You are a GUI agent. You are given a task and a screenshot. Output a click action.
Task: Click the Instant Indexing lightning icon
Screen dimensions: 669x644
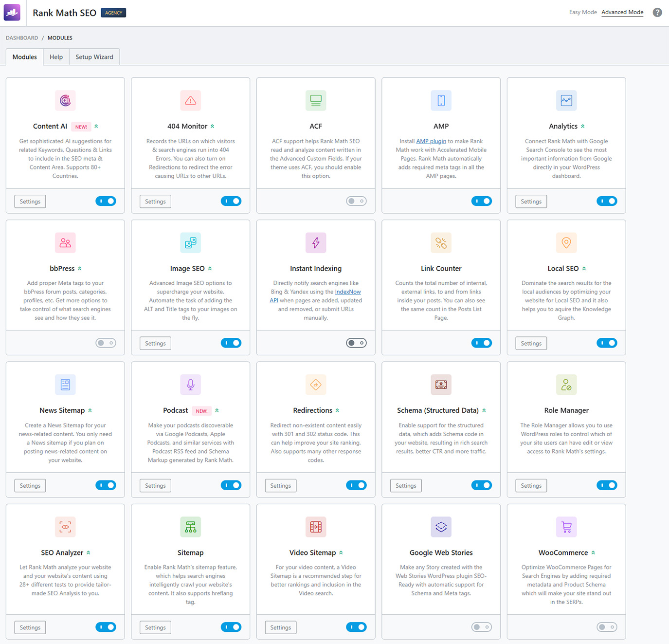(x=316, y=242)
